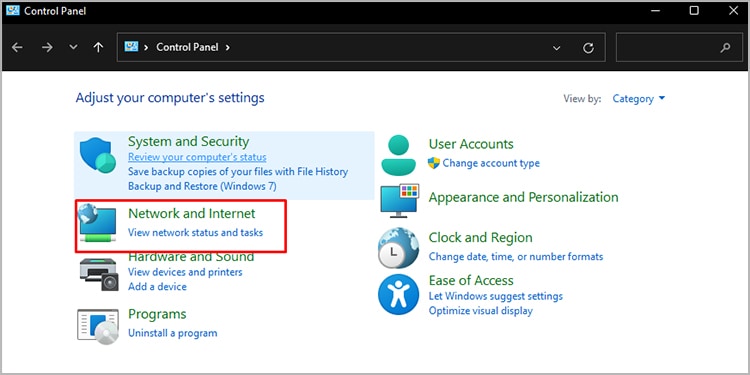Choose Uninstall a program
The width and height of the screenshot is (750, 375).
tap(173, 333)
